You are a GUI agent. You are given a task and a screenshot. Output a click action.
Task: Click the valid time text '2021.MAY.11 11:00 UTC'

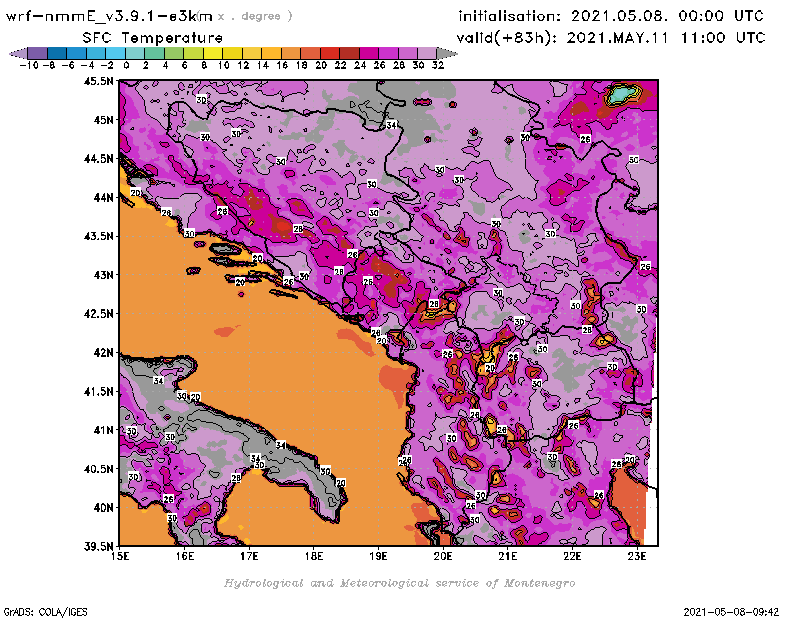666,38
